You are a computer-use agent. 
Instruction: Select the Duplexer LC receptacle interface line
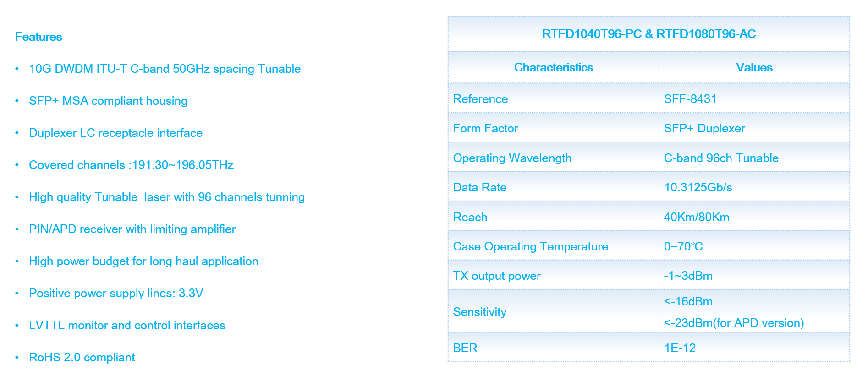point(115,133)
